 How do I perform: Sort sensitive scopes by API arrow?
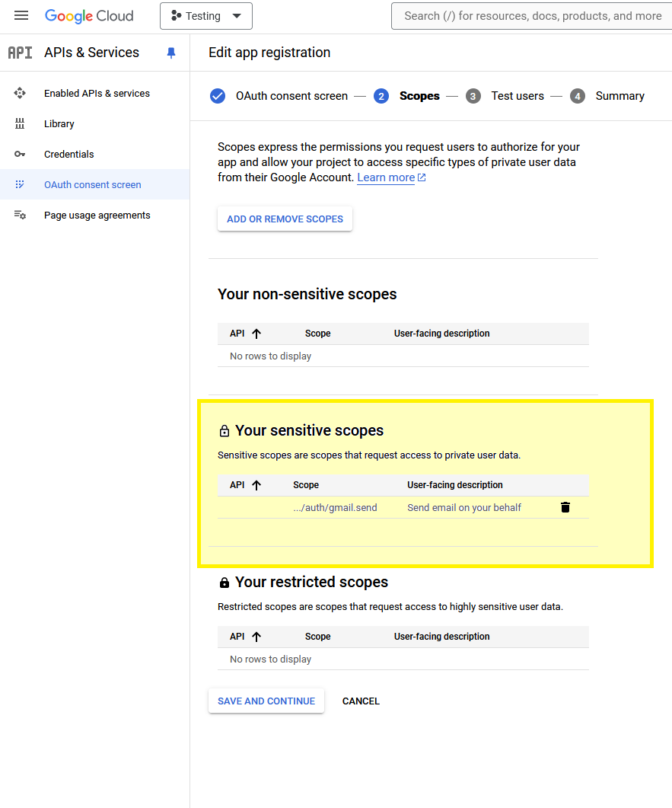[256, 485]
